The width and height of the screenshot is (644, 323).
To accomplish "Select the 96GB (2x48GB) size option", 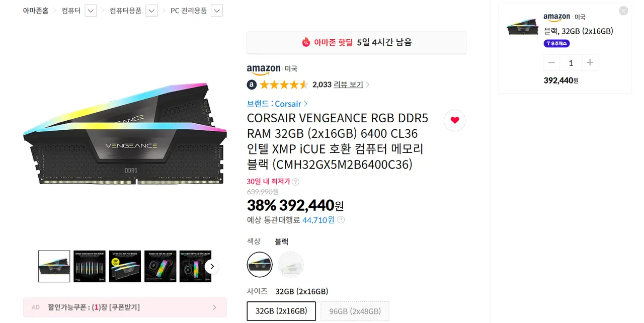I will click(x=355, y=311).
